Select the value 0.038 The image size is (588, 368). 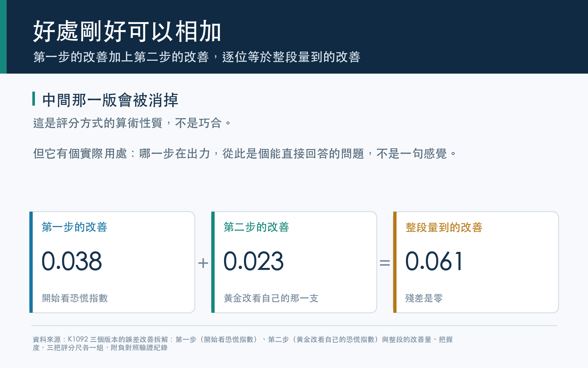(72, 261)
